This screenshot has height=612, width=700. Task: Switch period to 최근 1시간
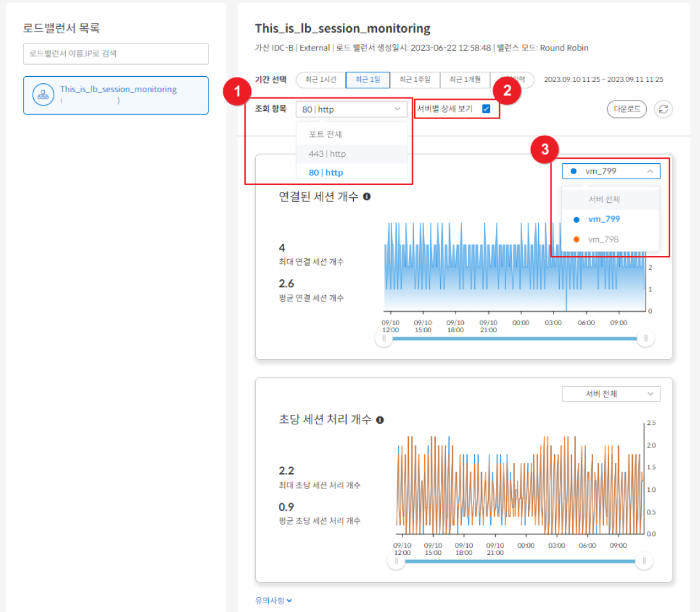pos(321,80)
